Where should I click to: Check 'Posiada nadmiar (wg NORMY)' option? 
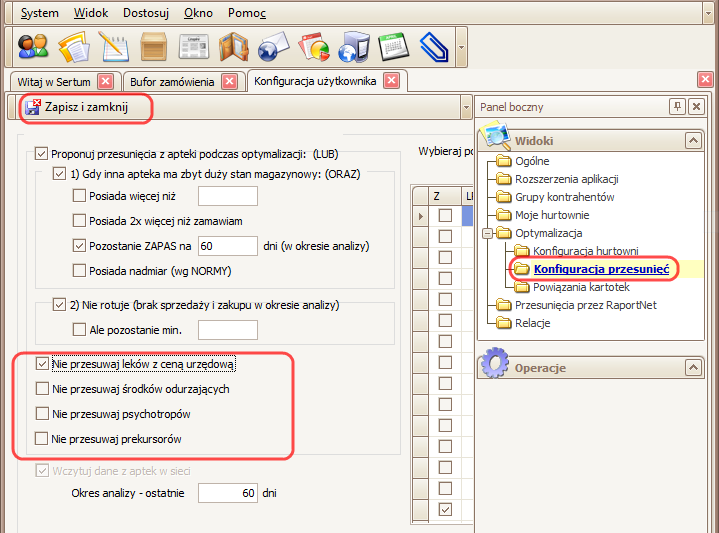[80, 270]
